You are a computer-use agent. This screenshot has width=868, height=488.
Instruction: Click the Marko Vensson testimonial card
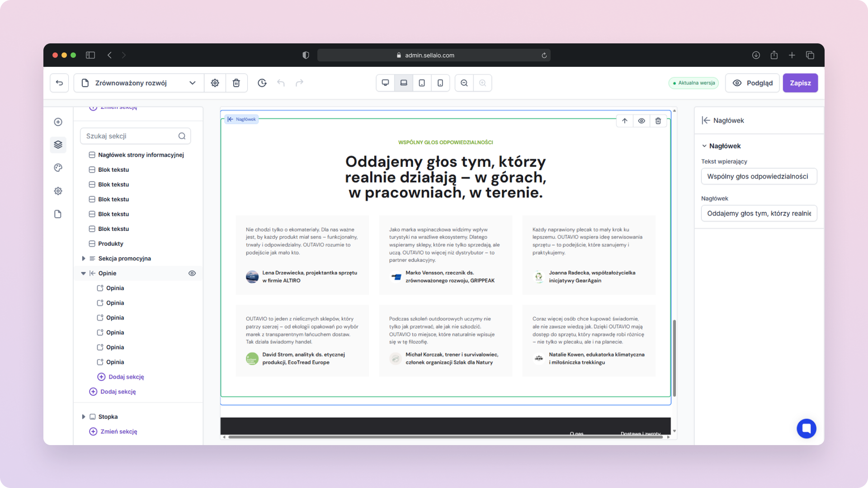point(445,255)
